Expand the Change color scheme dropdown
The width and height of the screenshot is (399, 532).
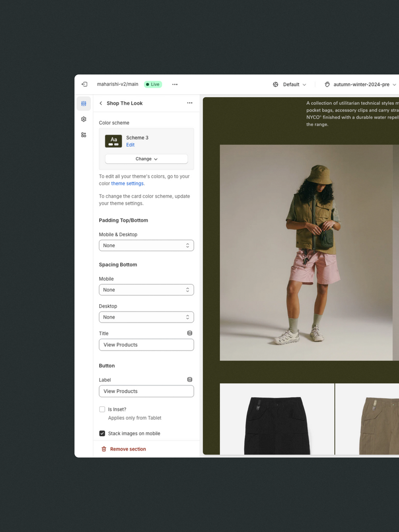pyautogui.click(x=146, y=159)
